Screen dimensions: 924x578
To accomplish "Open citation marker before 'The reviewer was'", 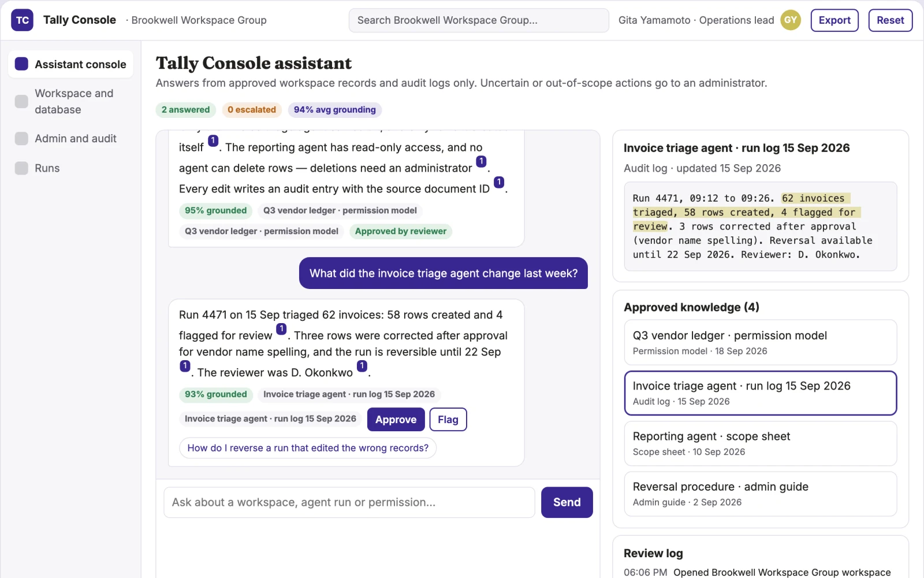I will click(185, 366).
